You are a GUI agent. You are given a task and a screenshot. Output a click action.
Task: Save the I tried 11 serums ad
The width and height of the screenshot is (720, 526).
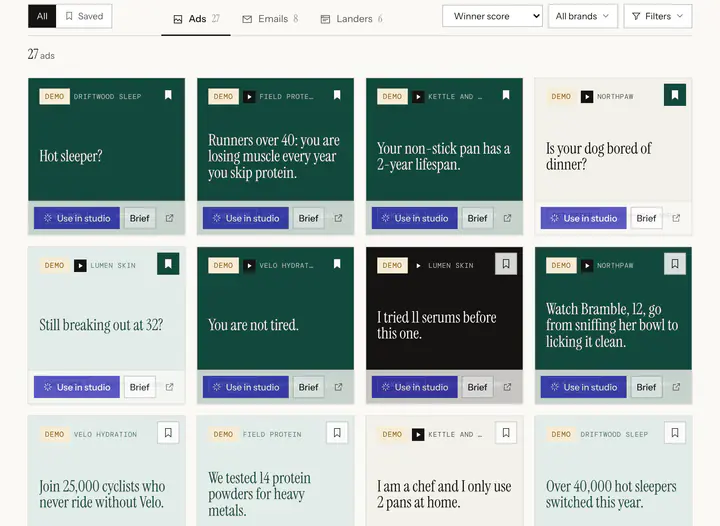click(x=506, y=264)
